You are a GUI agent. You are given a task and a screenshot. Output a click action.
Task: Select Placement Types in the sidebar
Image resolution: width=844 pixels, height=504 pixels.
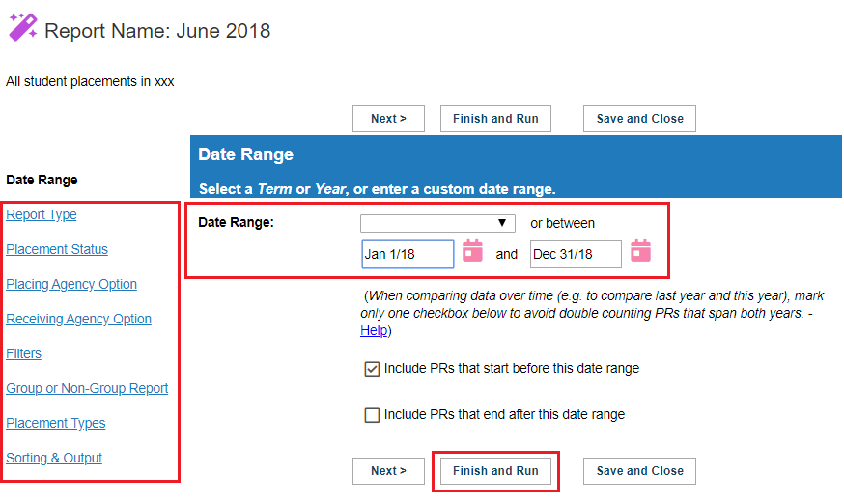coord(56,423)
